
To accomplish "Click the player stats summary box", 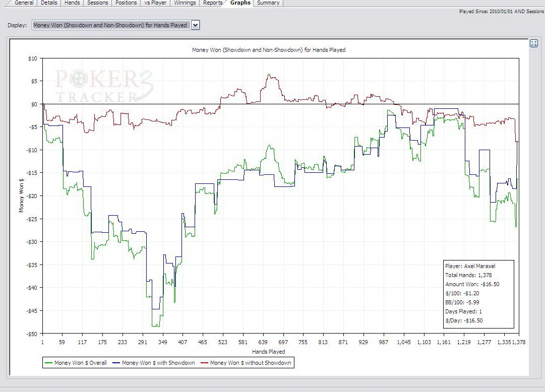I will pos(478,294).
